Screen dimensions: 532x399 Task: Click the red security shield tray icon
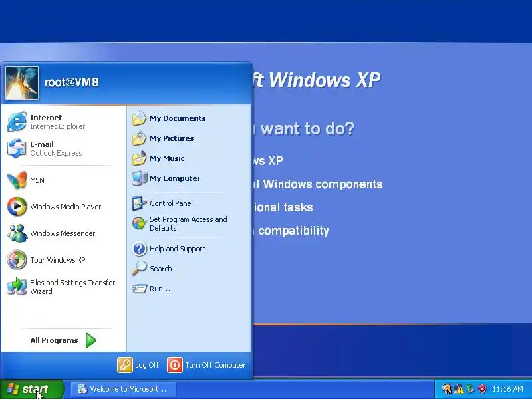pyautogui.click(x=483, y=389)
